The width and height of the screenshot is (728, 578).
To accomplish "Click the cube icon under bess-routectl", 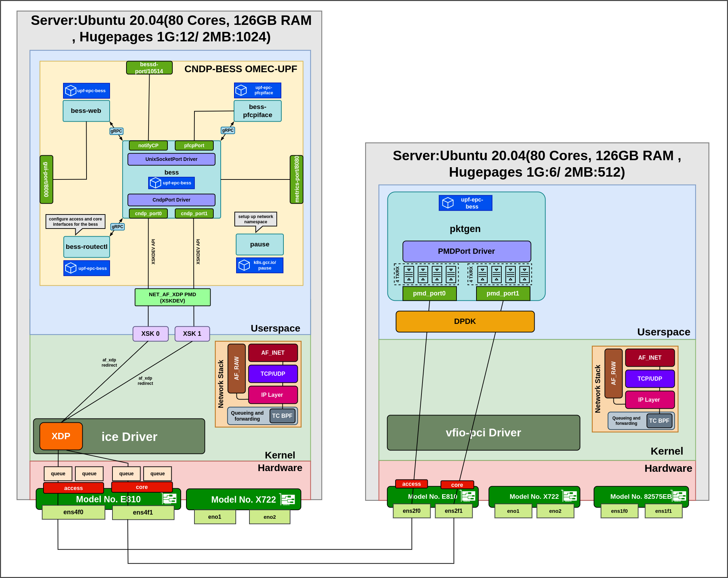I will (x=71, y=268).
